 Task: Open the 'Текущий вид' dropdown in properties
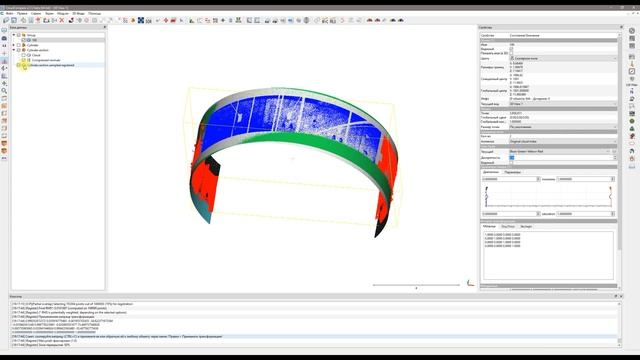[563, 104]
